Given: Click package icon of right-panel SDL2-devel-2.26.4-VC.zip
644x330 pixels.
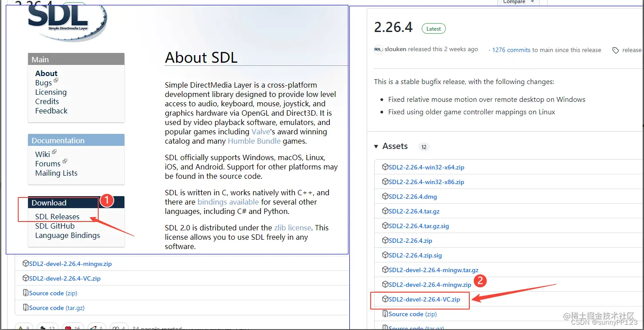Looking at the screenshot, I should [x=385, y=299].
